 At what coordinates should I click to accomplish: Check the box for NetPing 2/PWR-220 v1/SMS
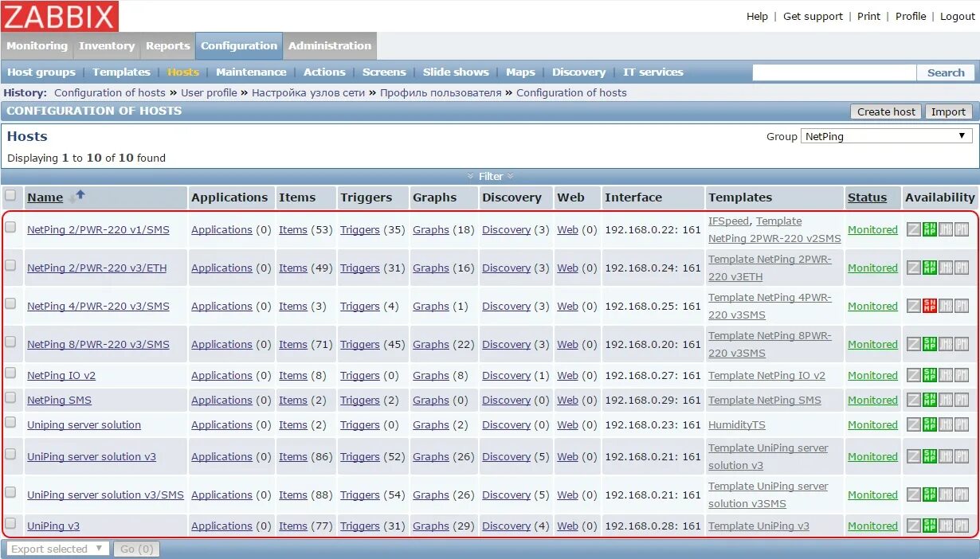coord(10,227)
